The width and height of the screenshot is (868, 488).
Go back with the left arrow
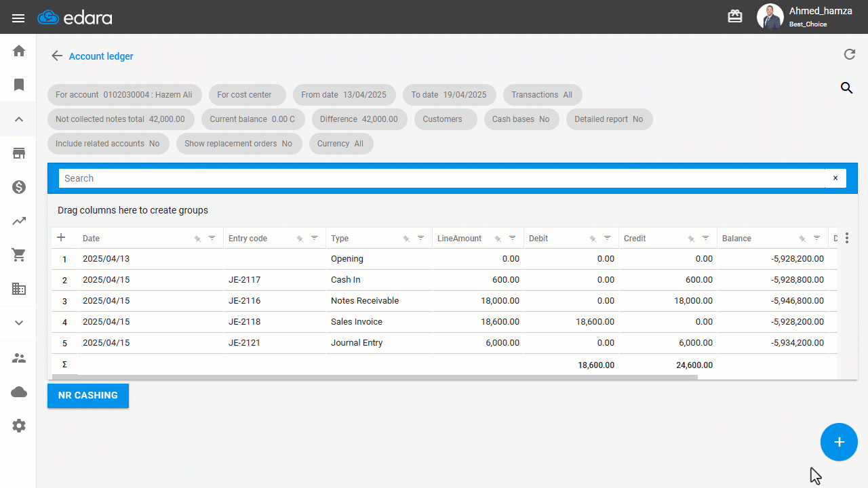pyautogui.click(x=57, y=56)
